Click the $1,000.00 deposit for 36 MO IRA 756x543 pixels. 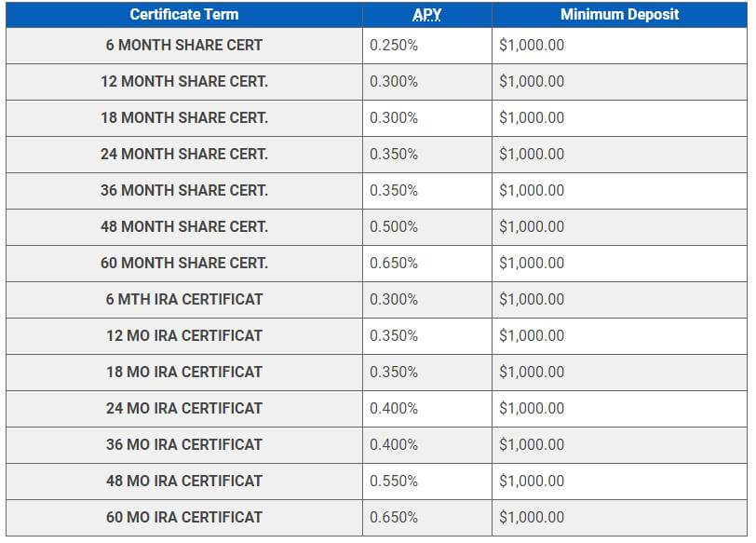tap(532, 444)
